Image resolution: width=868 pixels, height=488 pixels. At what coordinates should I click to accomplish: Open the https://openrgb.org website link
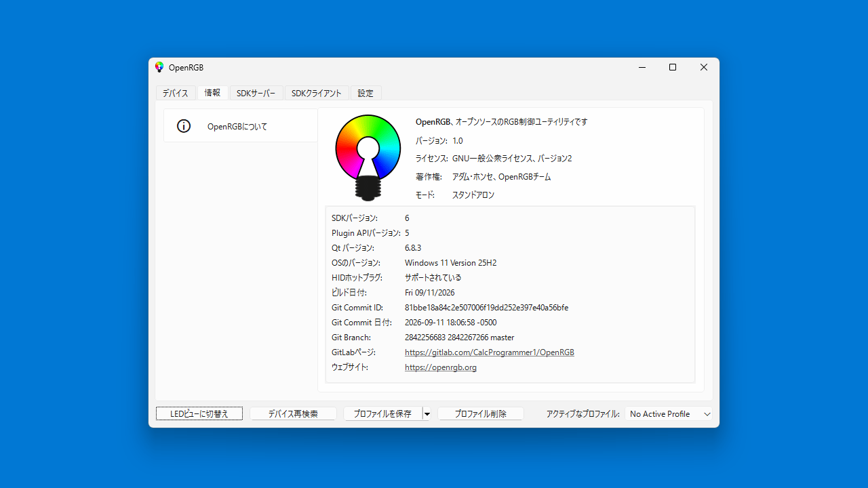[441, 367]
